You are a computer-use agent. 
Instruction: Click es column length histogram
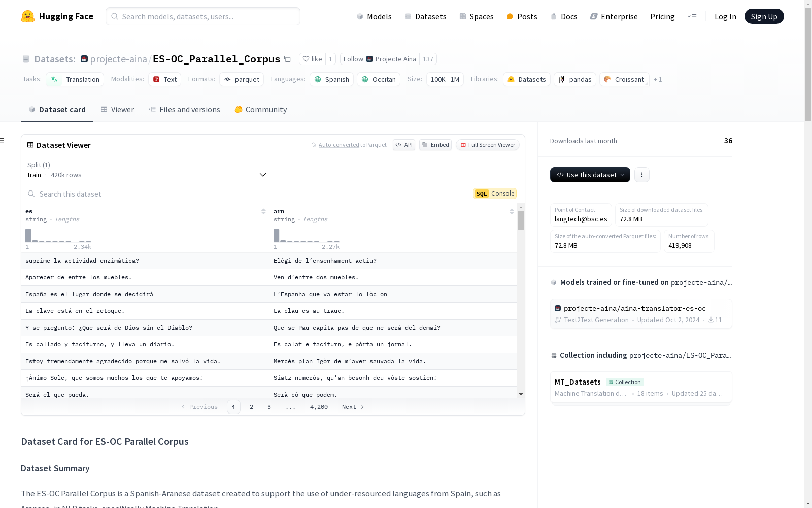(x=58, y=235)
